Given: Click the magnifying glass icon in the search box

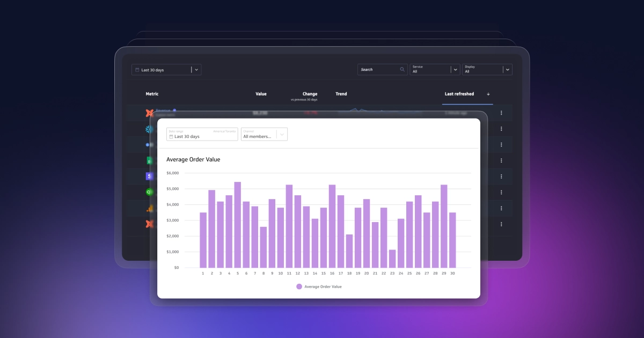Looking at the screenshot, I should pos(402,69).
